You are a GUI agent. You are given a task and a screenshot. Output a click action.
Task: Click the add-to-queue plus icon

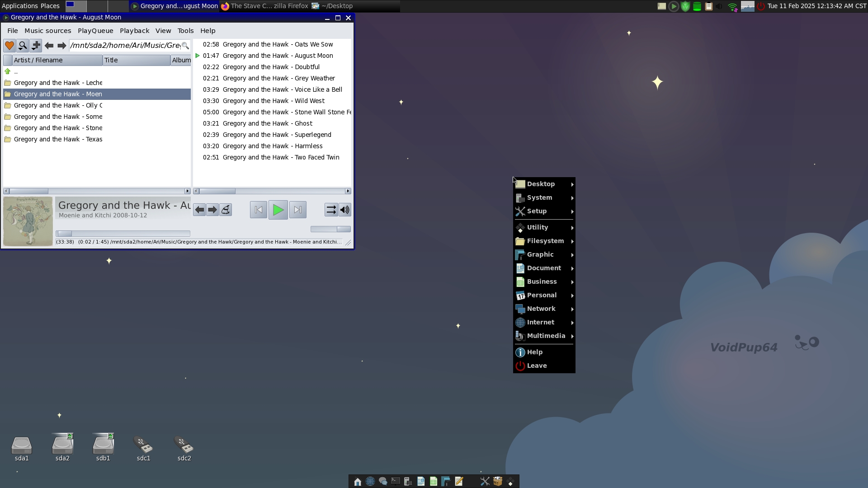(x=36, y=46)
